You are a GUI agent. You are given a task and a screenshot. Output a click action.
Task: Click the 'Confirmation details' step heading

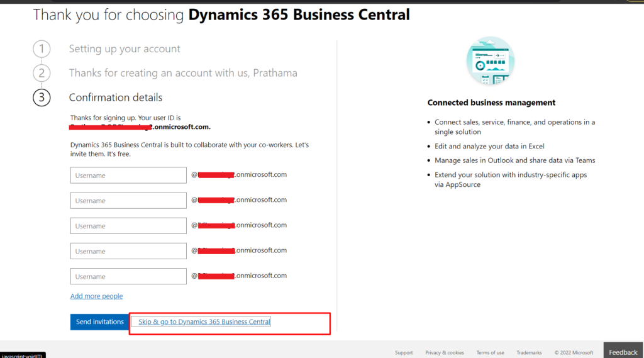[x=116, y=98]
